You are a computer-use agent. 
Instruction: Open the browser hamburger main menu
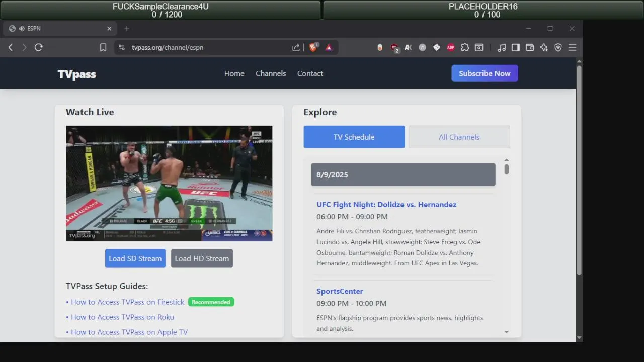click(x=572, y=47)
